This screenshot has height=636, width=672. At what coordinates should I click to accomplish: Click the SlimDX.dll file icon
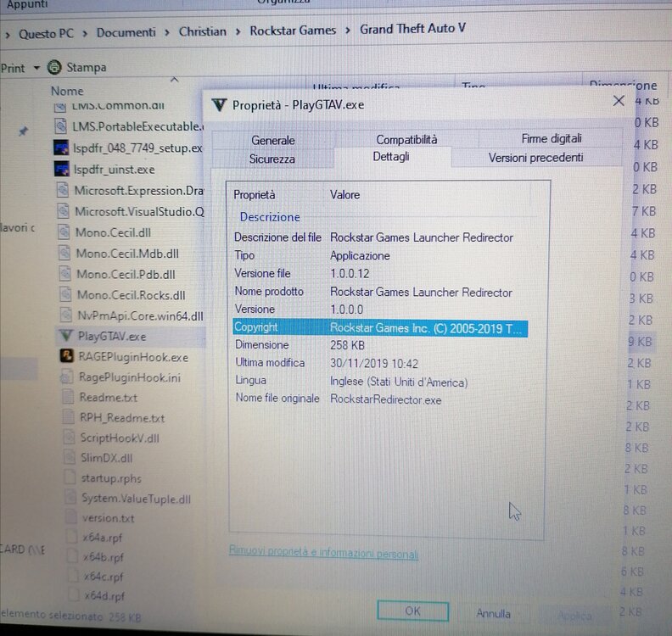coord(70,457)
